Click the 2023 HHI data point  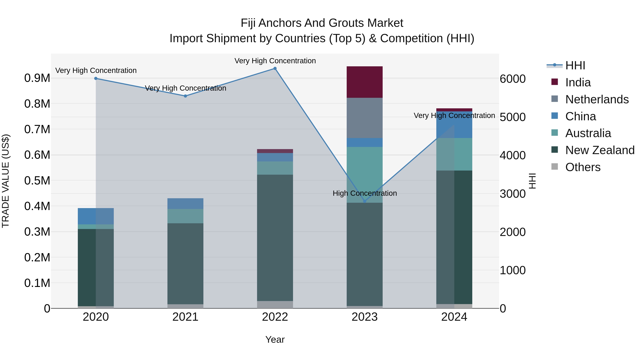click(x=365, y=201)
